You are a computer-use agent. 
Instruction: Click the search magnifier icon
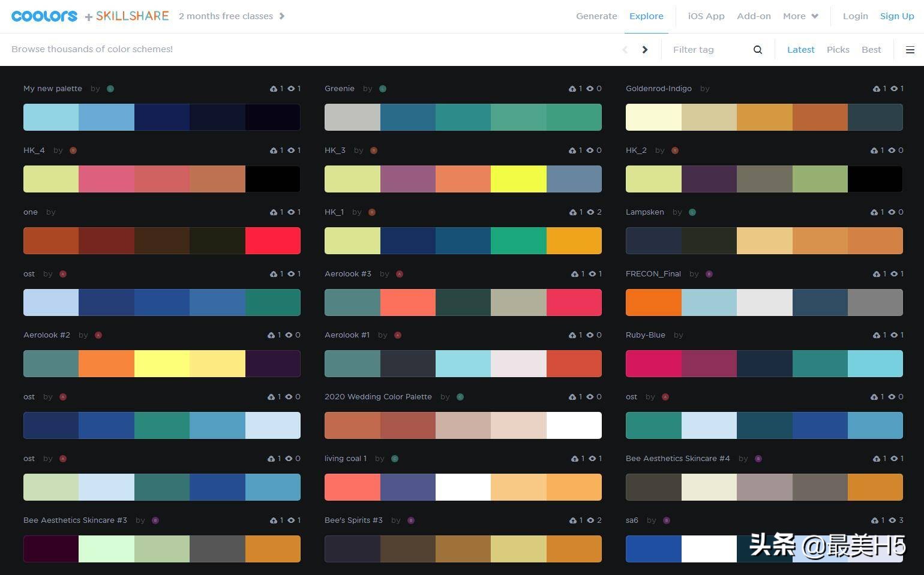[x=758, y=50]
